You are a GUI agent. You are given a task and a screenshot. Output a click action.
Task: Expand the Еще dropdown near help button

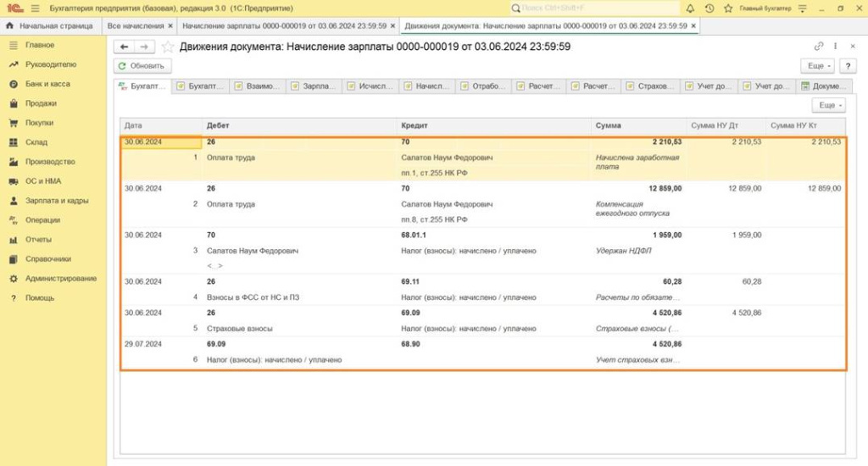(817, 65)
